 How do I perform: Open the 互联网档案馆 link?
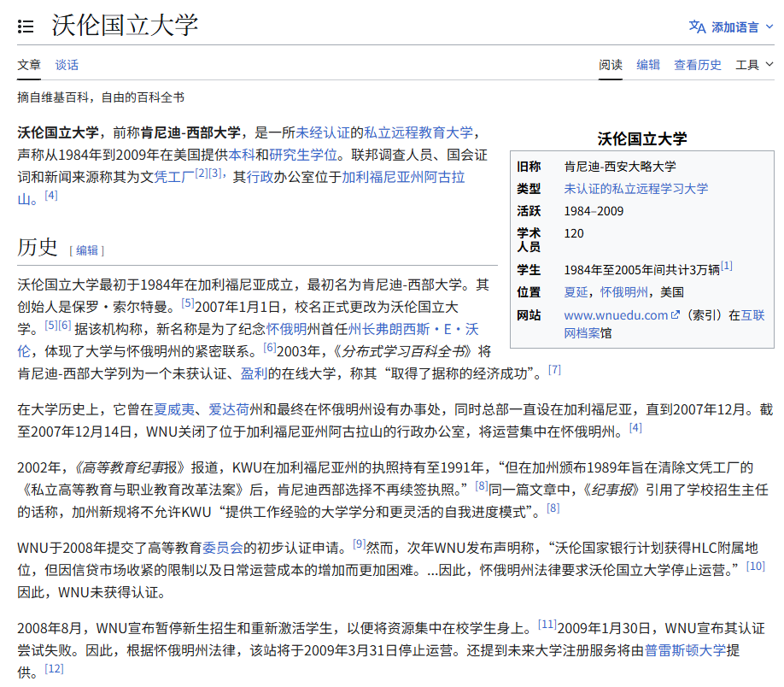(752, 315)
